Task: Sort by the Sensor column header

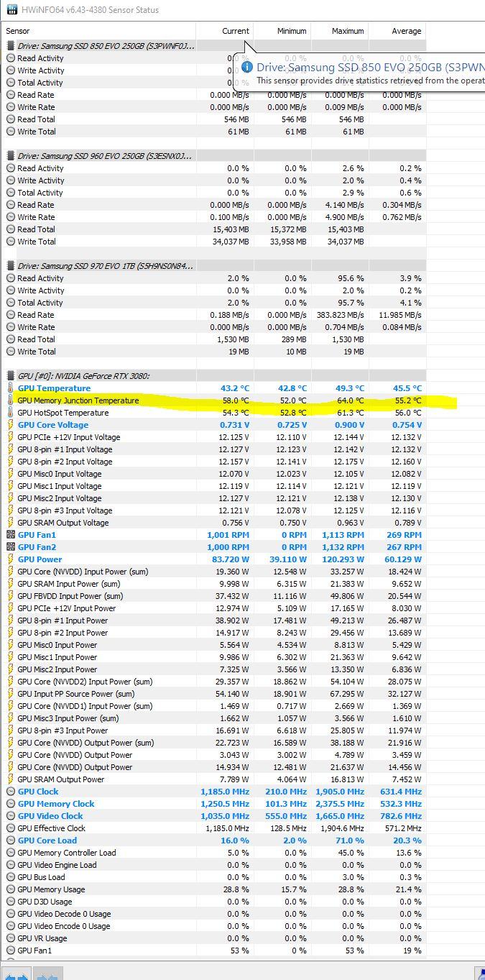Action: pyautogui.click(x=98, y=31)
